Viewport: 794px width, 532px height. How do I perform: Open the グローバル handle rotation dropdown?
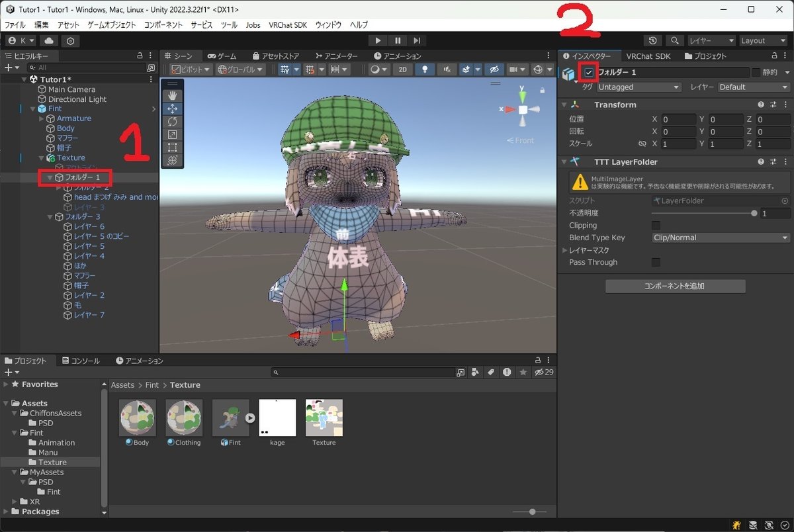tap(241, 69)
